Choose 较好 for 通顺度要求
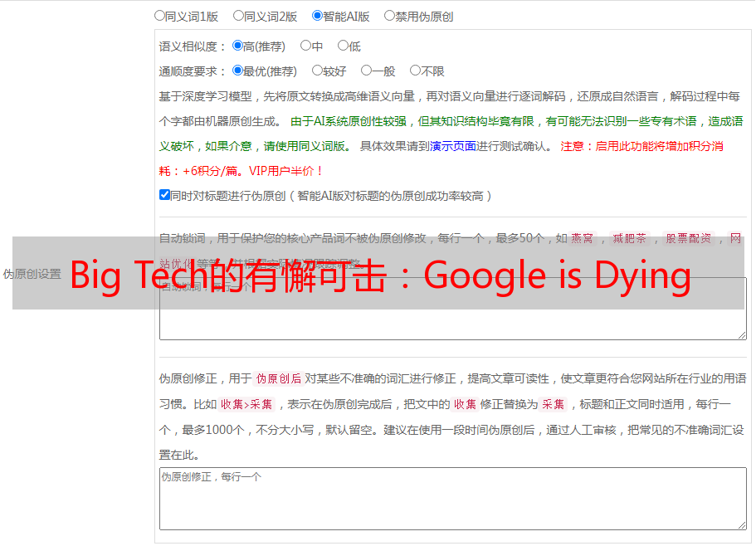 (317, 71)
